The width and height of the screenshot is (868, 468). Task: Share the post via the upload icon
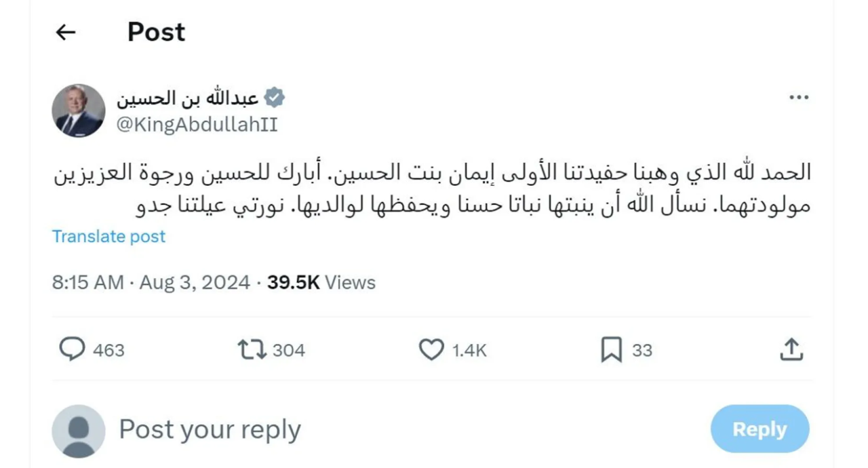[x=791, y=349]
